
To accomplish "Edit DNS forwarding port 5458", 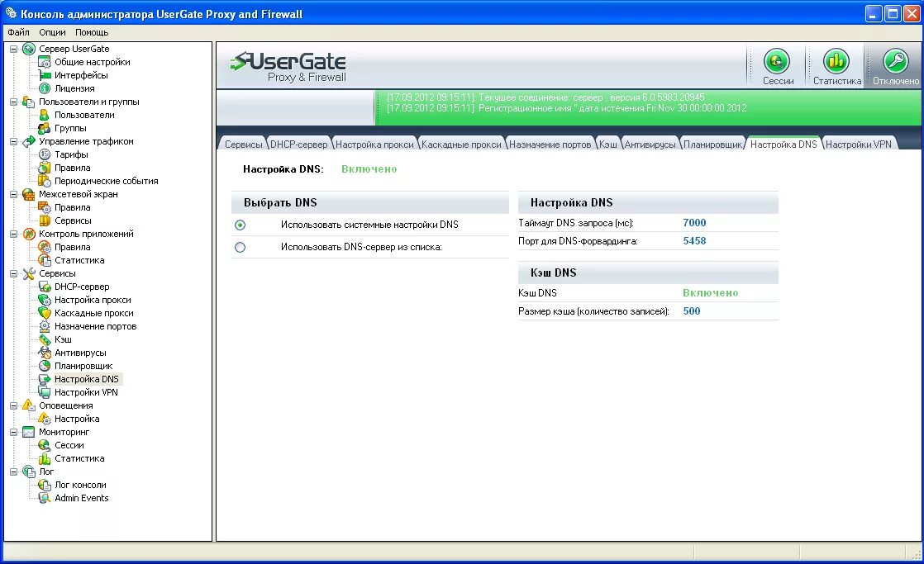I will click(694, 241).
